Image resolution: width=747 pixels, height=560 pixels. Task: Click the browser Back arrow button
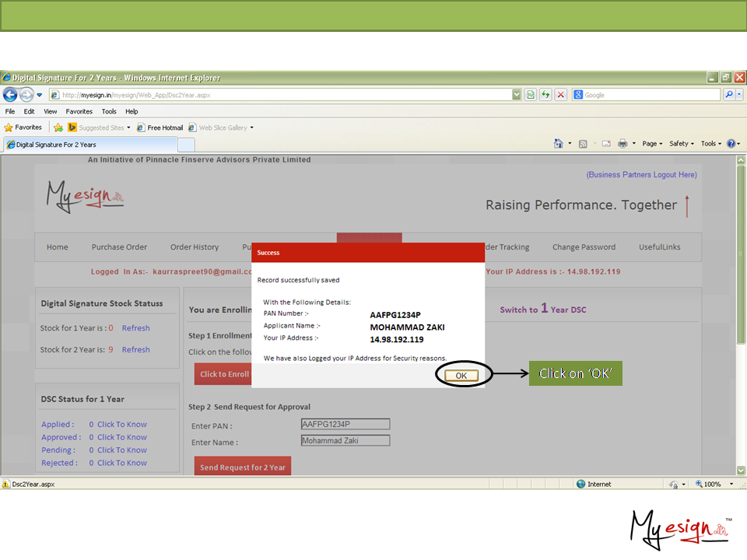pos(10,95)
